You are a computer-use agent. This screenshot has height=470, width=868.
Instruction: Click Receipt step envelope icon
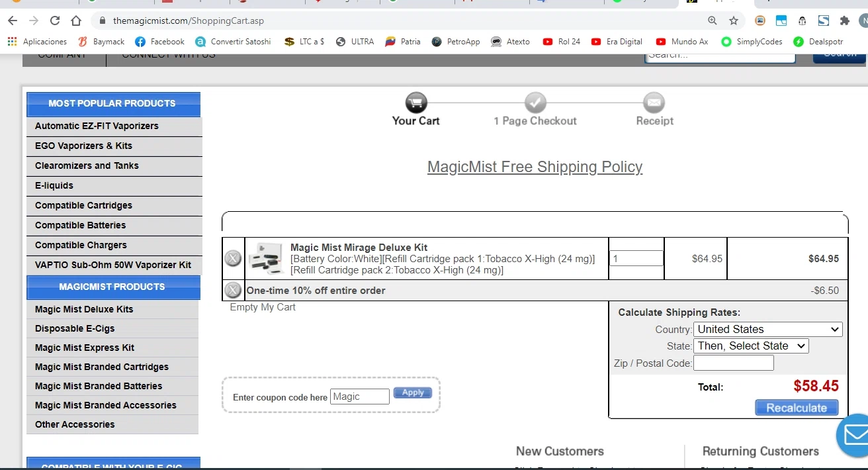654,103
